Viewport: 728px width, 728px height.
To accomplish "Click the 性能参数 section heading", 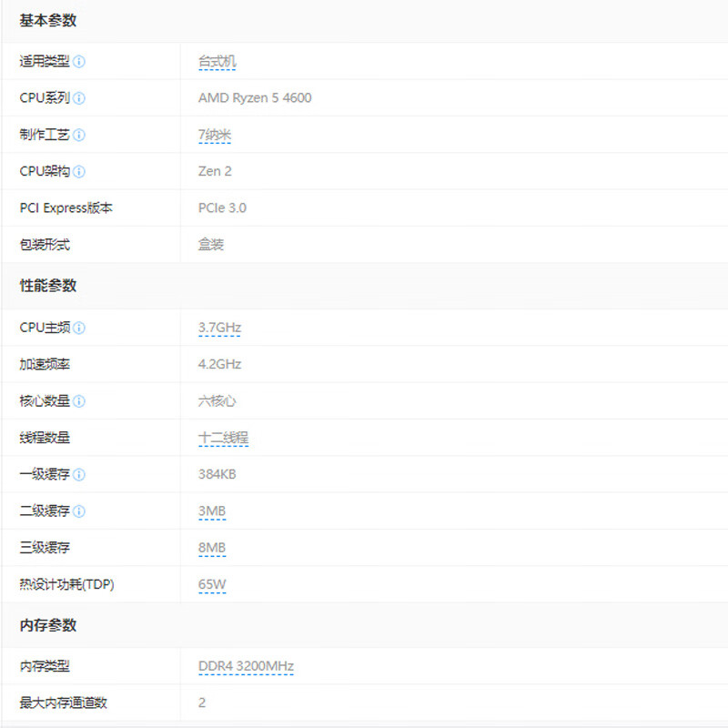I will pos(48,286).
